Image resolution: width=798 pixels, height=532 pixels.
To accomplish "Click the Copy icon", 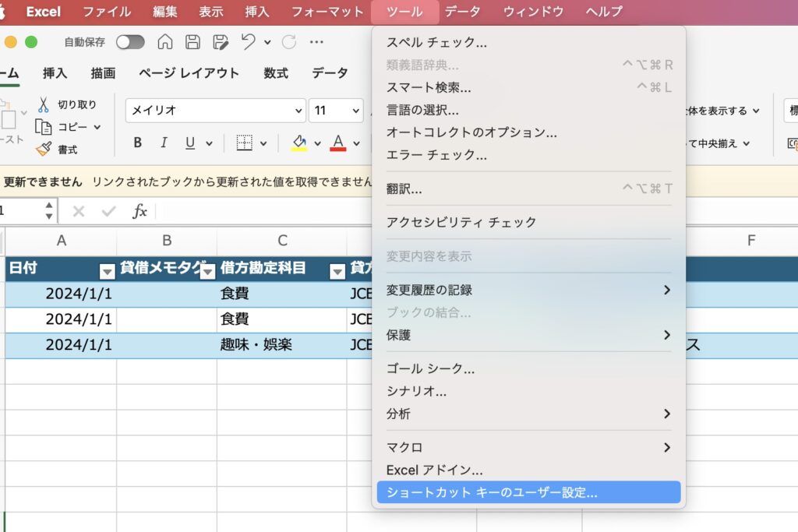I will coord(44,127).
